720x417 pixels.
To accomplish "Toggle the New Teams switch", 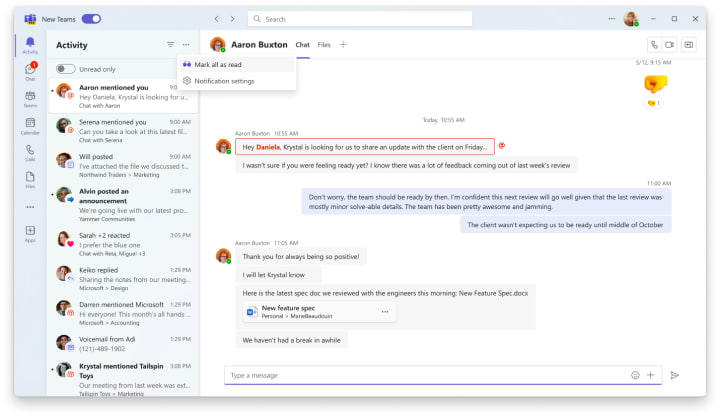I will click(91, 19).
